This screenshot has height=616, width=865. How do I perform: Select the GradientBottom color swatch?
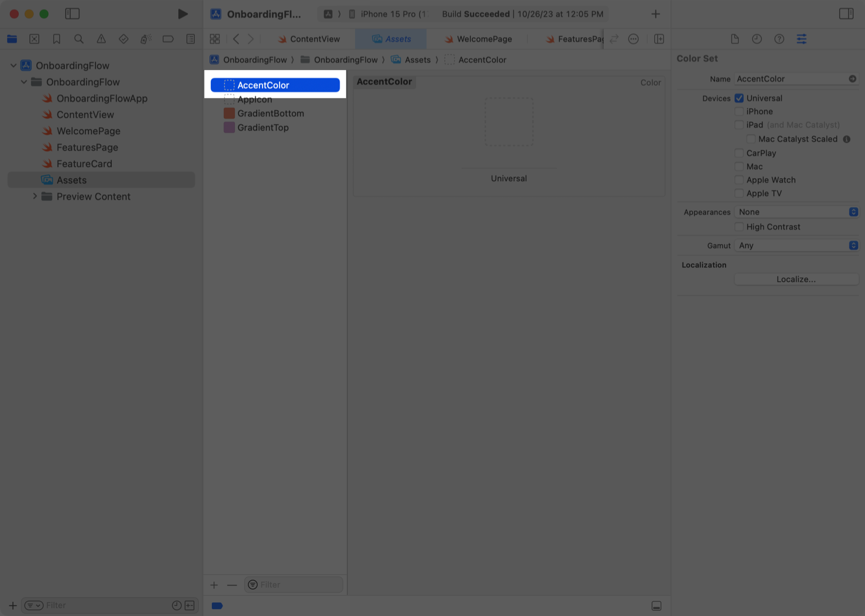(229, 113)
